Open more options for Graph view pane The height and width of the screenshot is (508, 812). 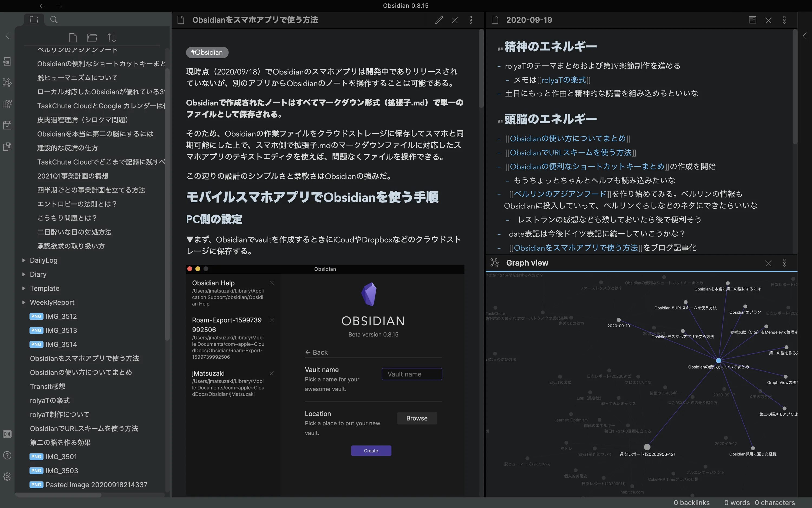[x=784, y=263]
